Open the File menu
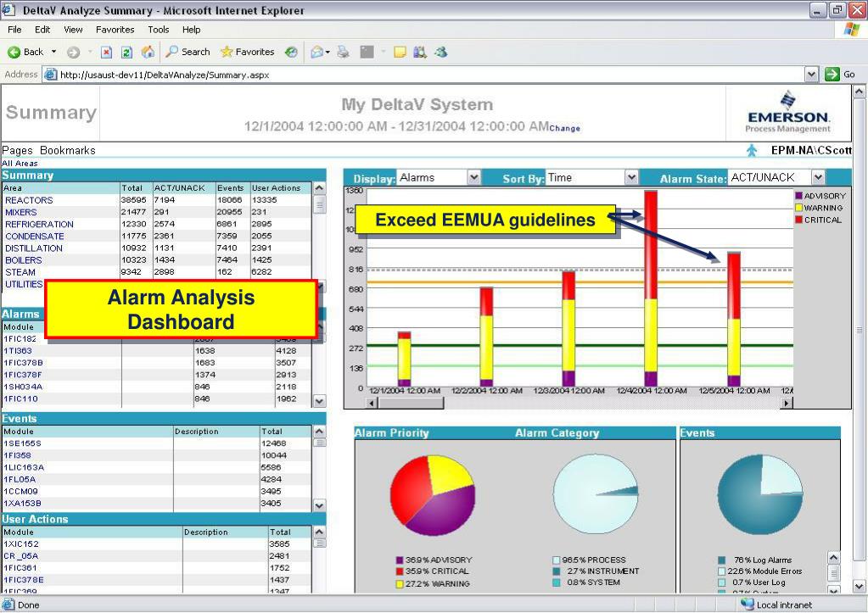Screen dimensions: 868x613 click(x=15, y=30)
